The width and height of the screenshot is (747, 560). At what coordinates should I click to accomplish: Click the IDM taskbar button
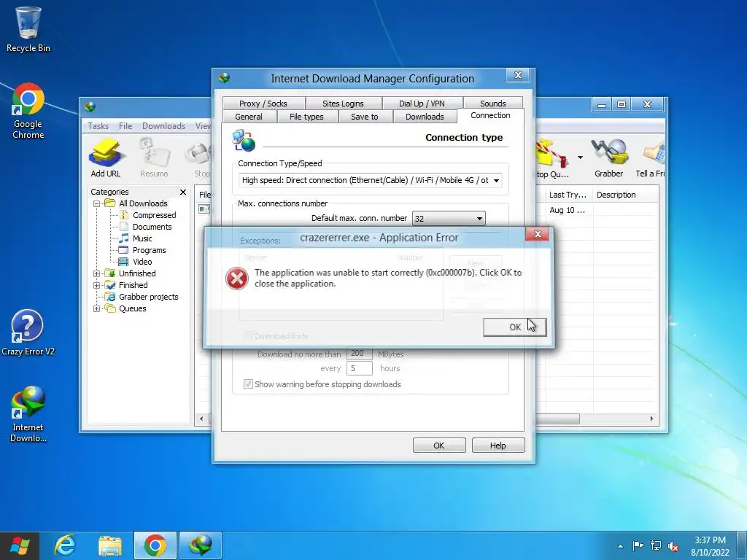pos(200,545)
